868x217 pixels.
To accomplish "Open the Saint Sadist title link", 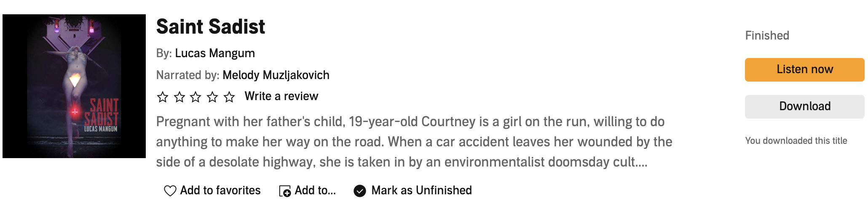I will pyautogui.click(x=210, y=27).
